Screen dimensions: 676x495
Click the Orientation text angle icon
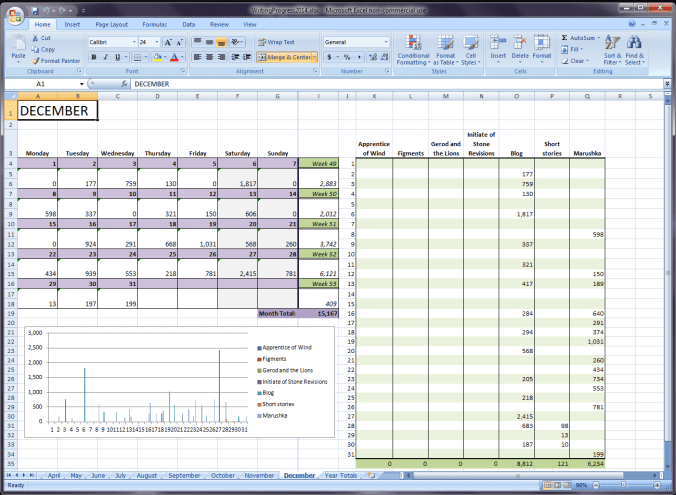pos(235,42)
